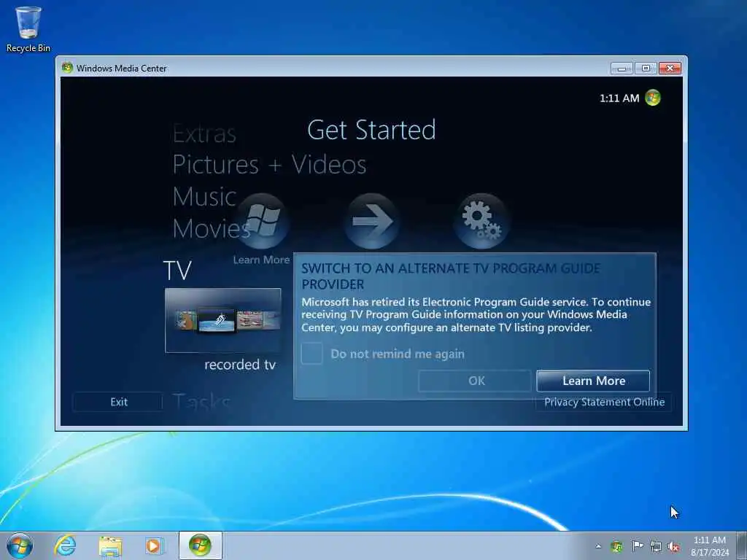Screen dimensions: 747x560
Task: Click the muted volume speaker icon
Action: click(x=673, y=546)
